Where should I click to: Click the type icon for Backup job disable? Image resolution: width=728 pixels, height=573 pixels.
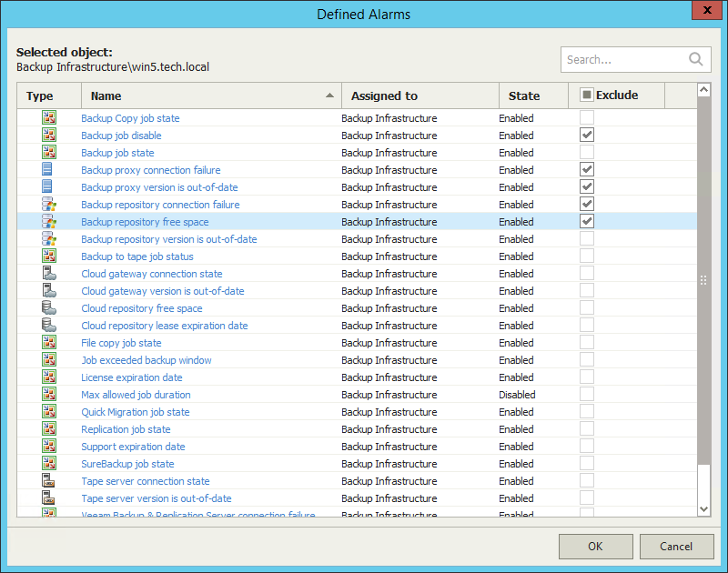tap(49, 135)
